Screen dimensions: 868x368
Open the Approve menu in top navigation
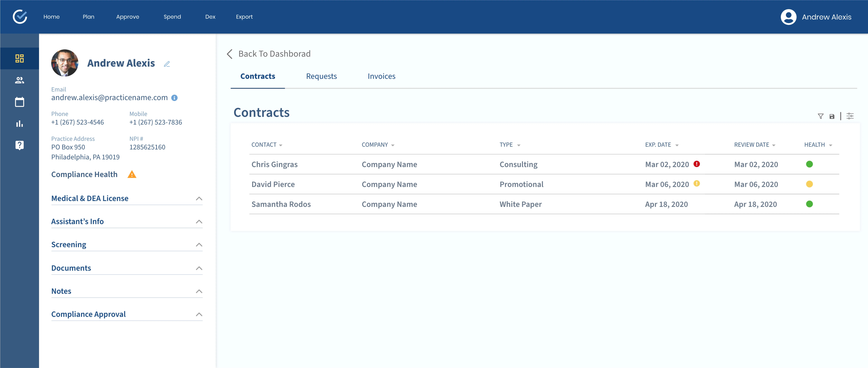127,17
